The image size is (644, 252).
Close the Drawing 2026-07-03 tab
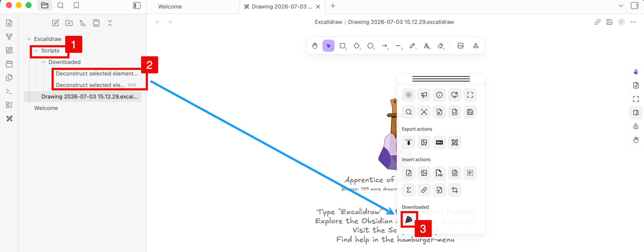point(318,6)
